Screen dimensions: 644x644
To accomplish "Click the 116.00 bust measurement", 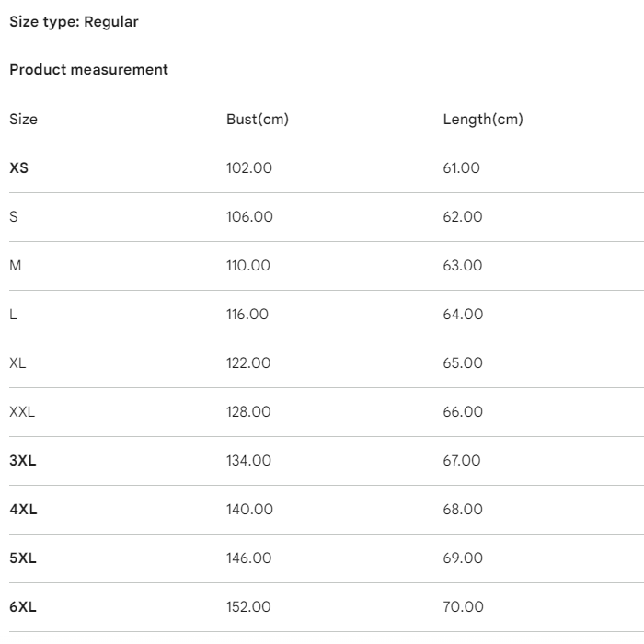I will point(247,315).
